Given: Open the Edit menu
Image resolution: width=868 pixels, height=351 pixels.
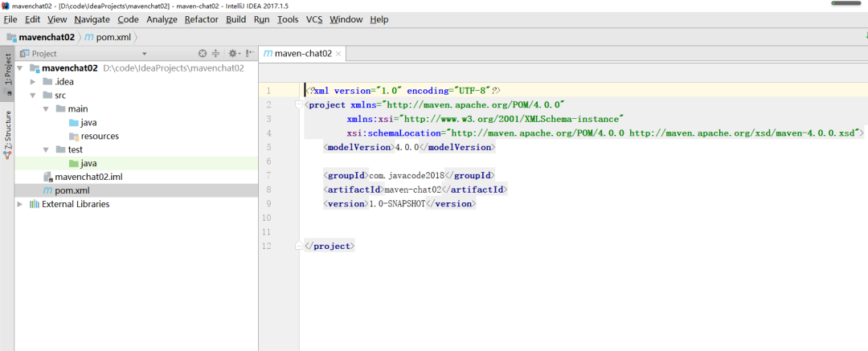Looking at the screenshot, I should pyautogui.click(x=33, y=19).
